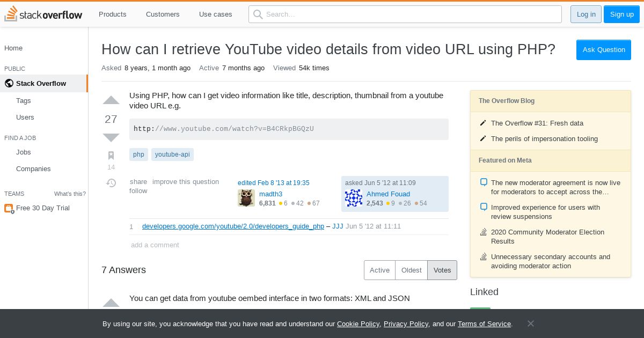644x338 pixels.
Task: Open the edited Feb 8 '13 revision link
Action: [274, 183]
